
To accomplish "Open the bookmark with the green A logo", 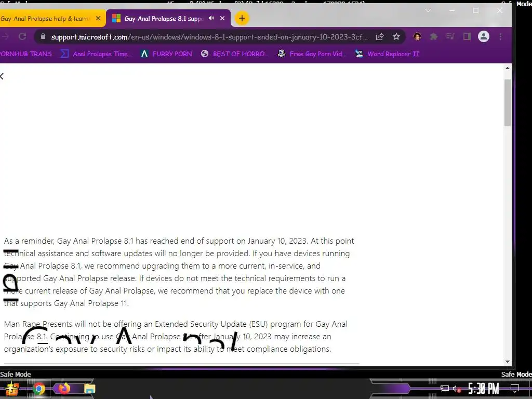I will tap(166, 54).
